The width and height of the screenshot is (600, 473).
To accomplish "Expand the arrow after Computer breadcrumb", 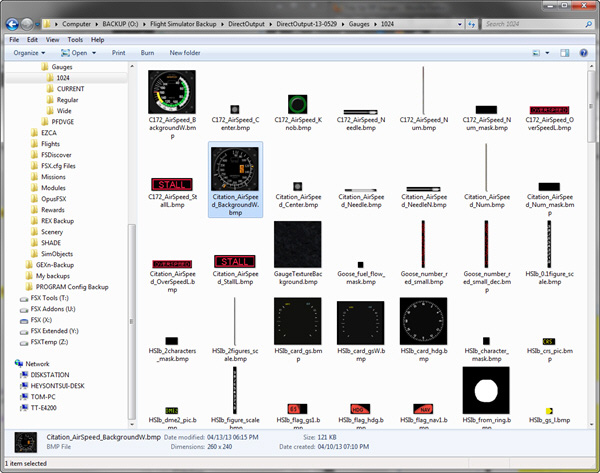I will [96, 24].
